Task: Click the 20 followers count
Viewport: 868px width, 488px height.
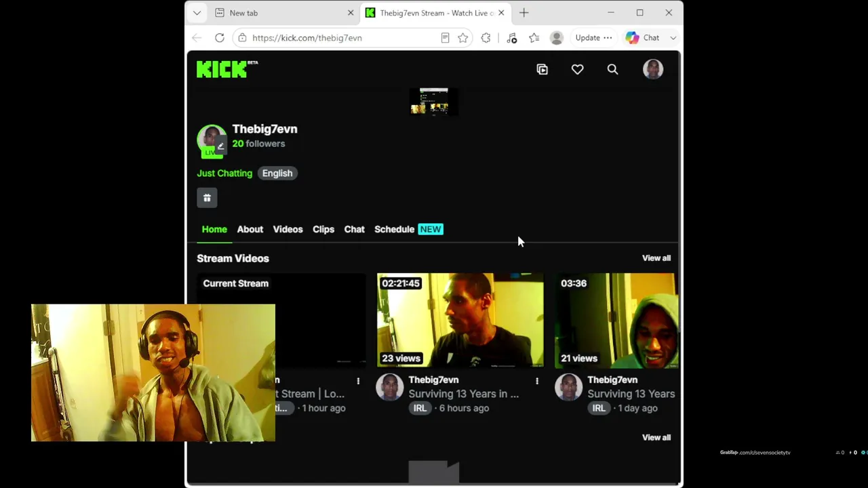Action: [x=258, y=144]
